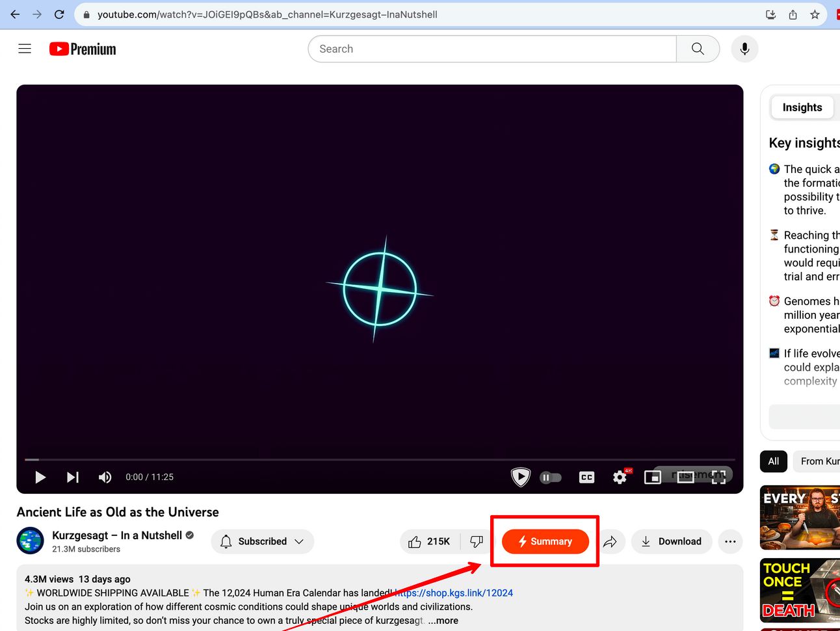
Task: Go back in the browser
Action: click(15, 14)
